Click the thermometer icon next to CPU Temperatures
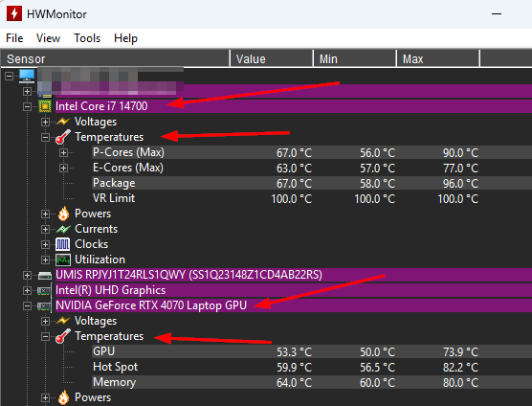The image size is (532, 406). pyautogui.click(x=63, y=137)
